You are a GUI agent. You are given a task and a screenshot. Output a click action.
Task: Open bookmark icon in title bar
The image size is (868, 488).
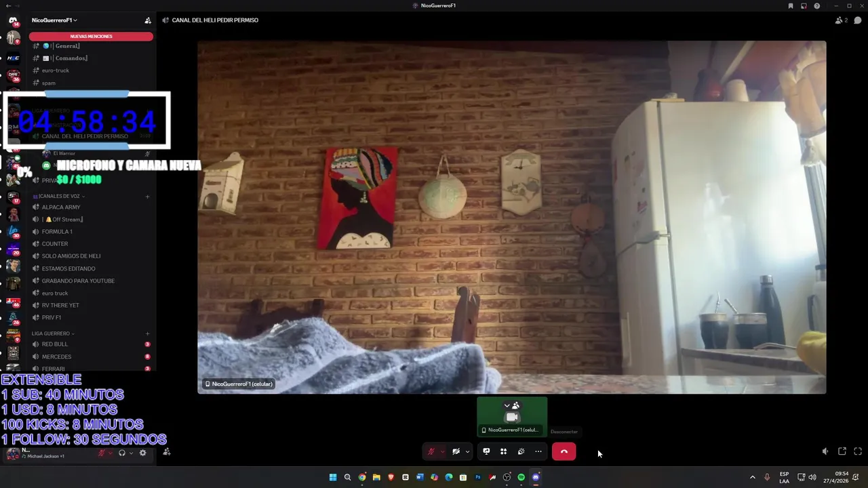click(x=791, y=5)
